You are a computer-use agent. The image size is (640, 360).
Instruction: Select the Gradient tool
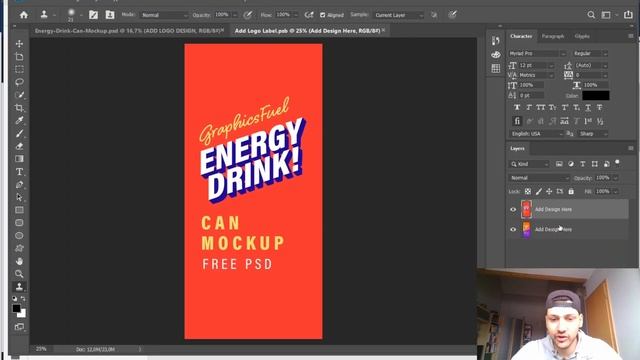[19, 159]
